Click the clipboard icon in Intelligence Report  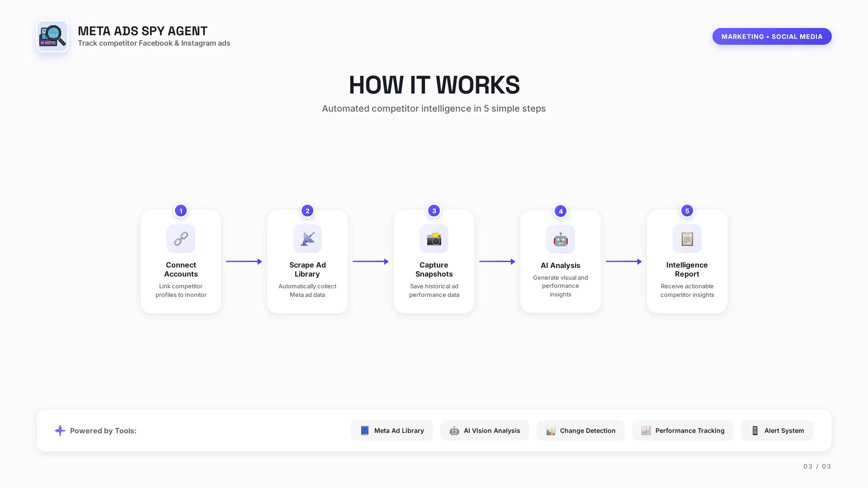point(687,239)
